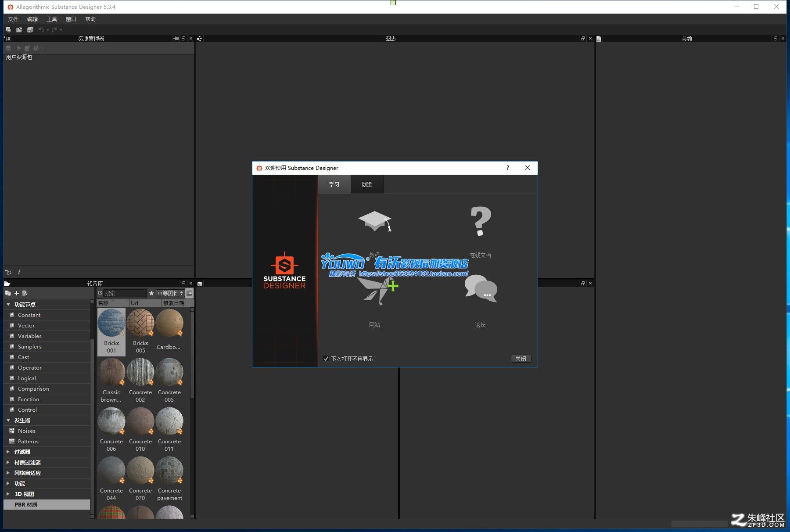
Task: Expand the 材质过滤器 category
Action: click(8, 462)
